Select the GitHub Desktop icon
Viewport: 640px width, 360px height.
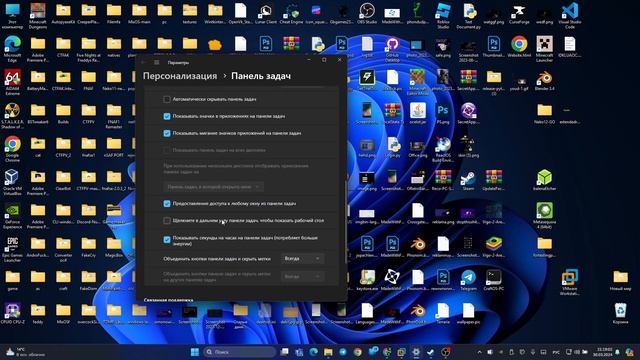[x=392, y=49]
